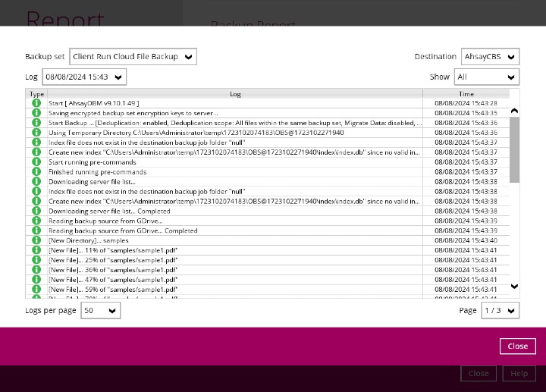Viewport: 546px width, 392px height.
Task: Click info icon for New Directory samples row
Action: point(36,240)
